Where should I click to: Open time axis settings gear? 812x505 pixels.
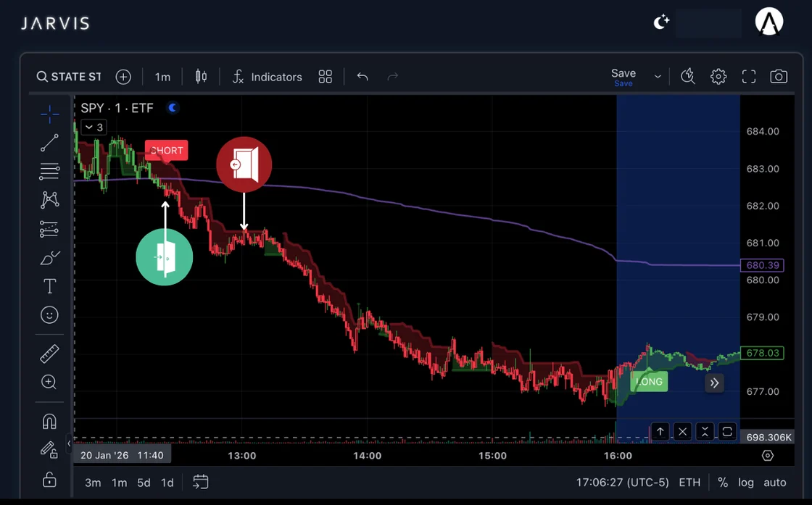pos(768,455)
